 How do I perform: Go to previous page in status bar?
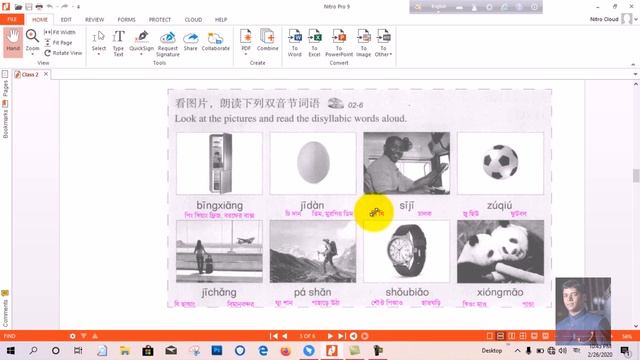[x=284, y=336]
